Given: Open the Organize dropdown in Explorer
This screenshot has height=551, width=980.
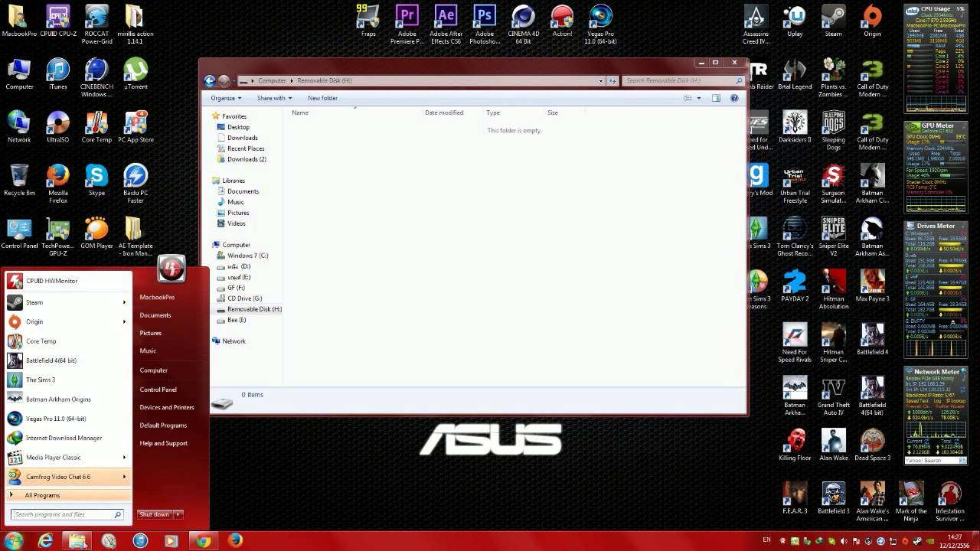Looking at the screenshot, I should [x=226, y=98].
